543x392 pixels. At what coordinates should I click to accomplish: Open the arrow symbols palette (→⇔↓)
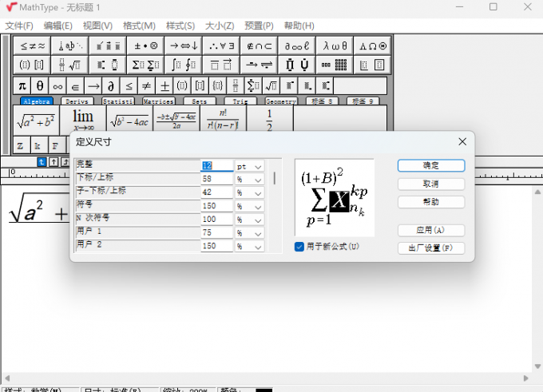point(184,46)
